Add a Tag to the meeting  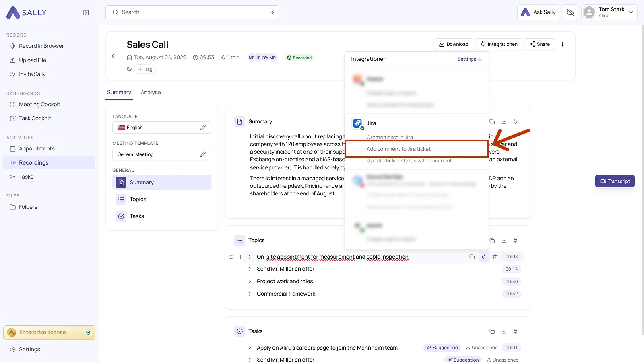point(145,69)
